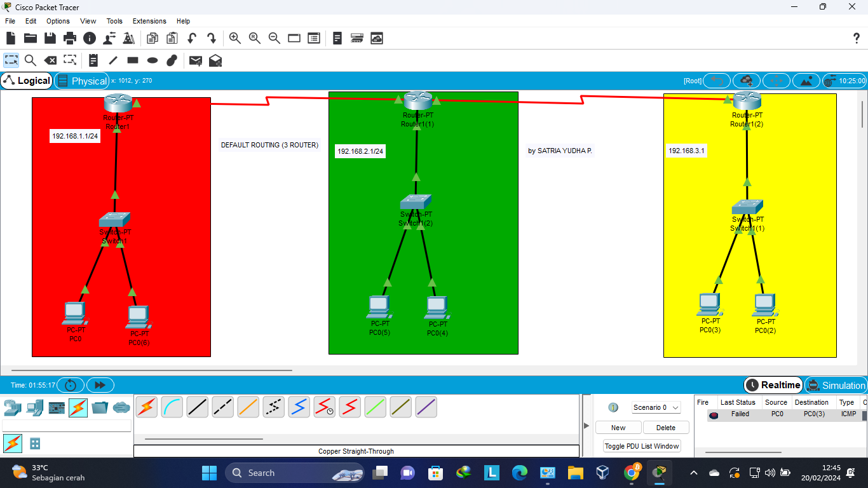The height and width of the screenshot is (488, 868).
Task: Open the Network Devices category
Action: tap(13, 407)
